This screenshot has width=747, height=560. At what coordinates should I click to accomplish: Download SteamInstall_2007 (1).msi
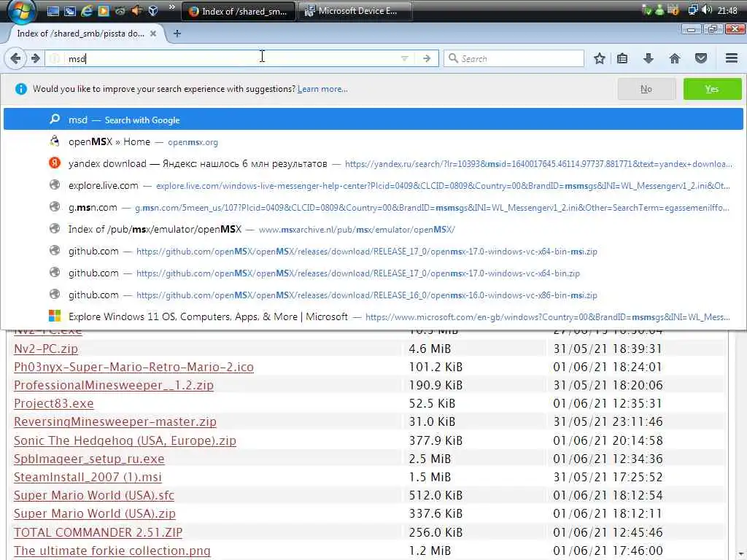88,477
